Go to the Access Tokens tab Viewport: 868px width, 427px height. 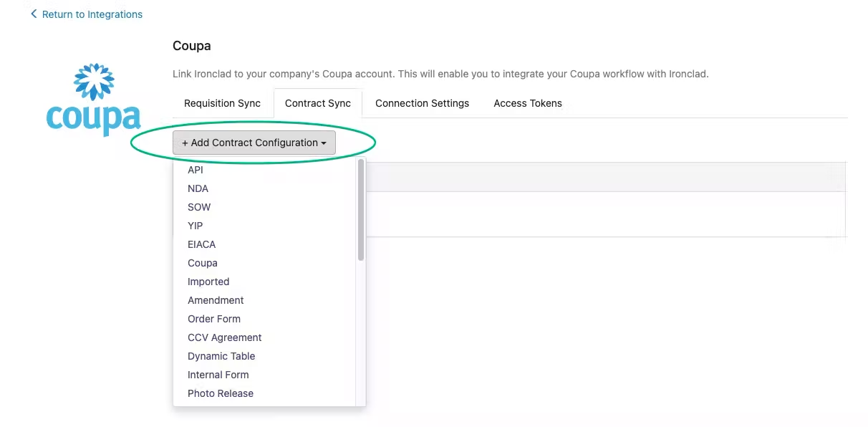pyautogui.click(x=528, y=103)
